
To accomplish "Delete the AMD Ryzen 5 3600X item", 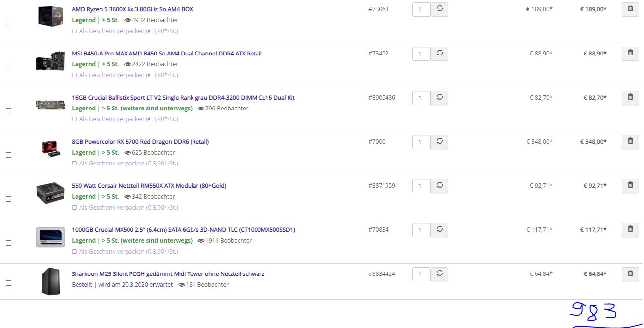I will (630, 9).
